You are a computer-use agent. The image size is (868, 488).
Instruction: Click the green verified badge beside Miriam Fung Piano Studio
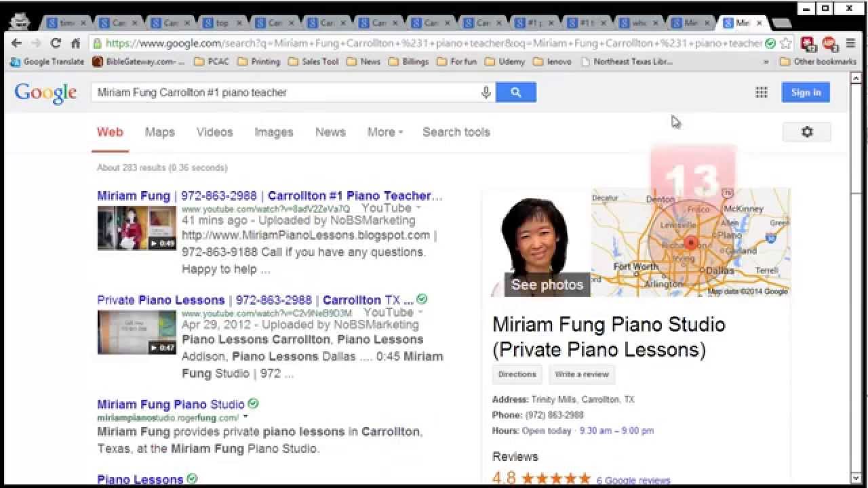(253, 403)
